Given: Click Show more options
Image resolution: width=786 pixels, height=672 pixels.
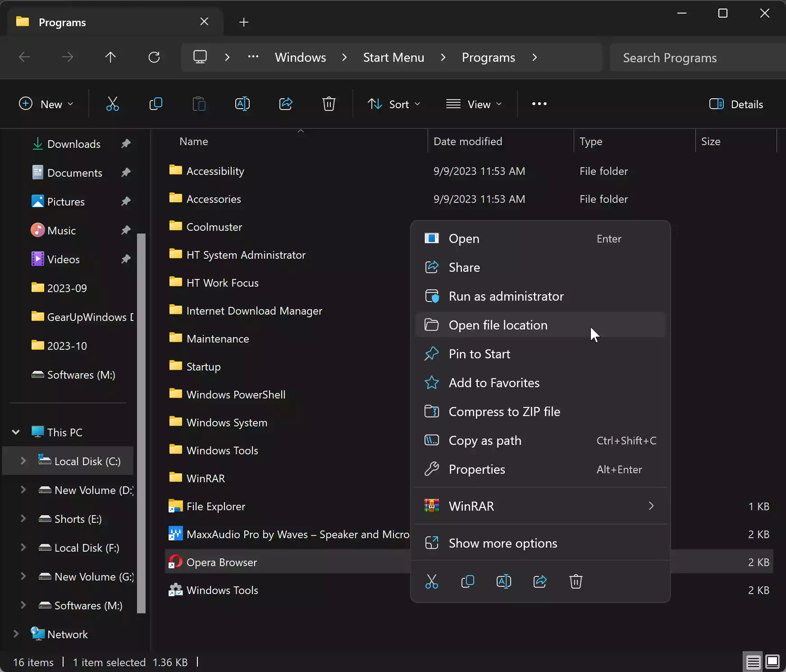Looking at the screenshot, I should (503, 543).
